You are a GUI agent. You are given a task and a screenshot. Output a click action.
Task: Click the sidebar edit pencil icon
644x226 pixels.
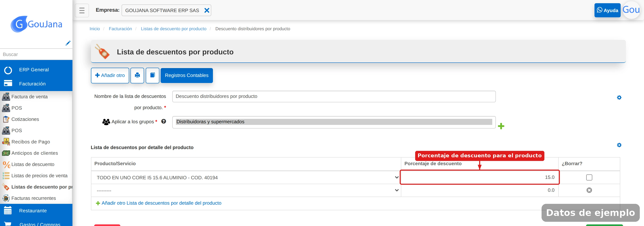[x=68, y=43]
